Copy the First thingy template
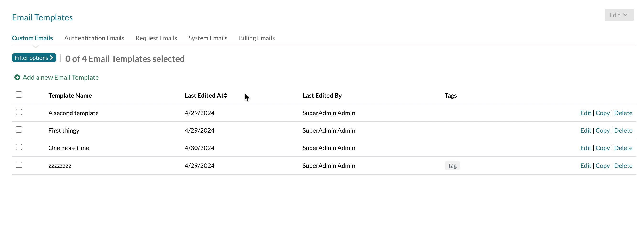The height and width of the screenshot is (226, 644). coord(602,130)
